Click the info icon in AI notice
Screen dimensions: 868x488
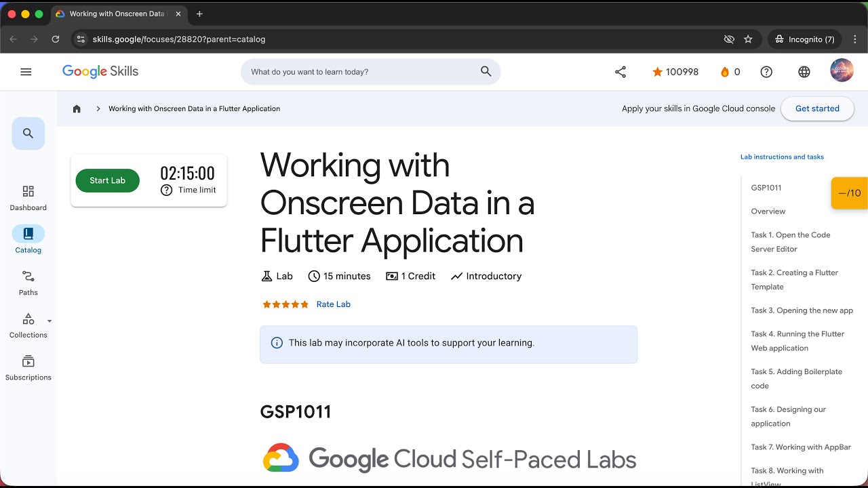click(x=277, y=343)
